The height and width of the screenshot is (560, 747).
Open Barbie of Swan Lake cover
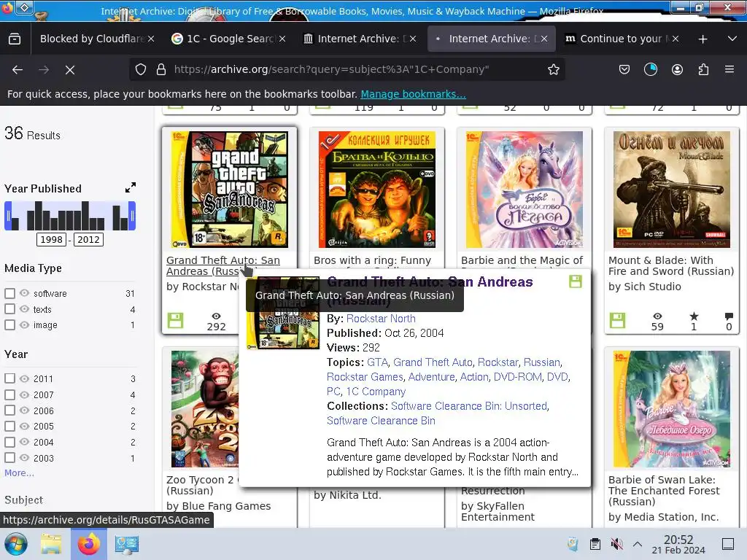tap(672, 409)
